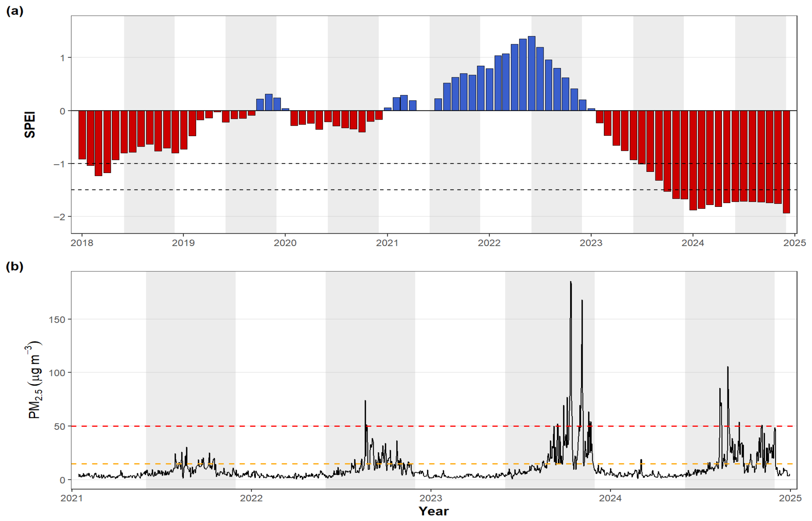The image size is (812, 521).
Task: Click the lowest red SPEI bar near 2025
Action: [786, 162]
